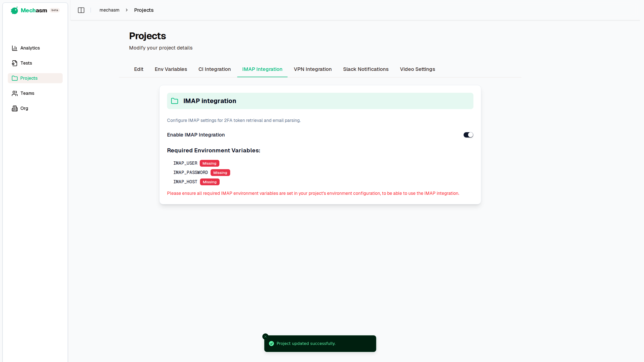Go to Slack Notifications tab
Screen dimensions: 644x362
[x=366, y=69]
